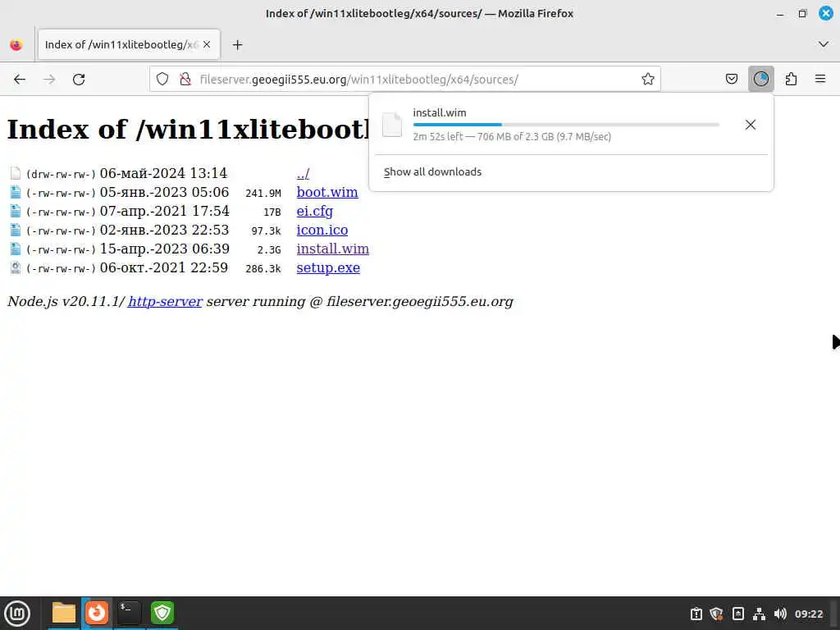The height and width of the screenshot is (630, 840).
Task: Click the install.wim file link
Action: point(333,249)
